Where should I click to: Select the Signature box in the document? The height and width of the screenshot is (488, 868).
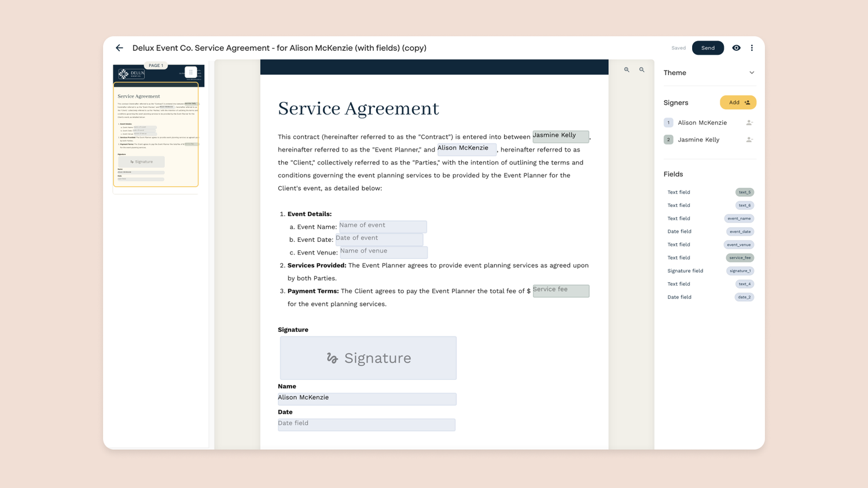coord(368,357)
